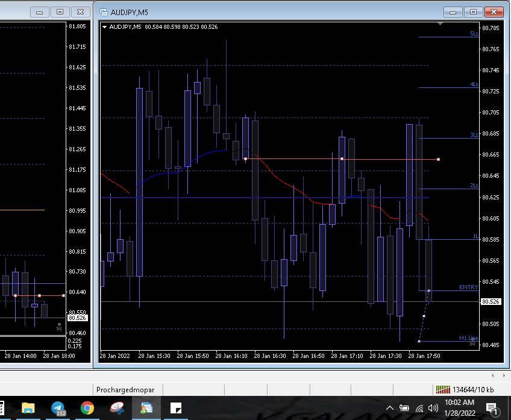Click the volume speaker tray icon
Screen dimensions: 511x420
(x=433, y=409)
